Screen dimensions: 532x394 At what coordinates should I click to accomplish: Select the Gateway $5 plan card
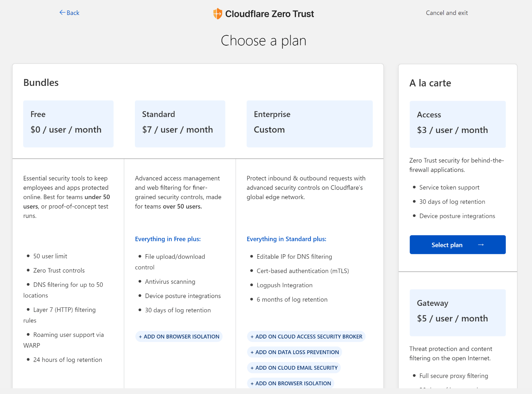coord(458,313)
